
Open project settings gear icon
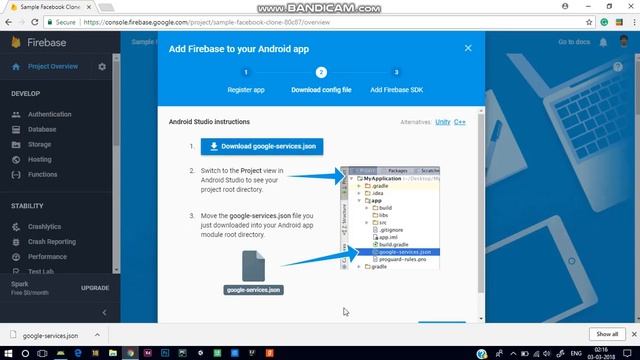pos(102,67)
